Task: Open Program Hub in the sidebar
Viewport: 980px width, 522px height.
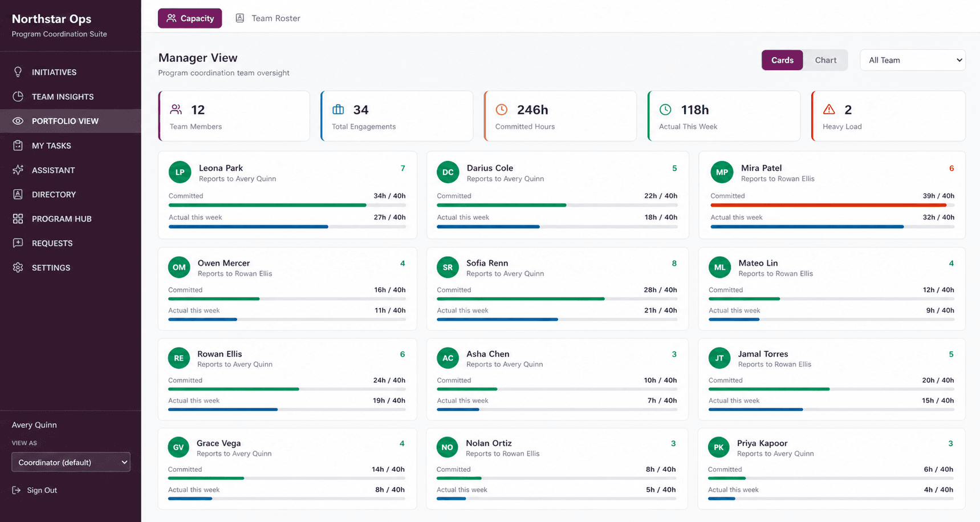Action: point(71,218)
